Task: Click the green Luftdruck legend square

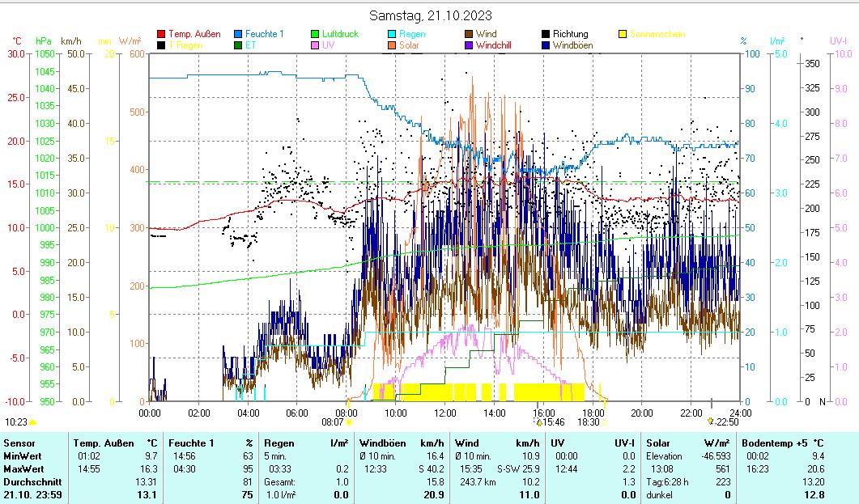Action: (x=316, y=34)
